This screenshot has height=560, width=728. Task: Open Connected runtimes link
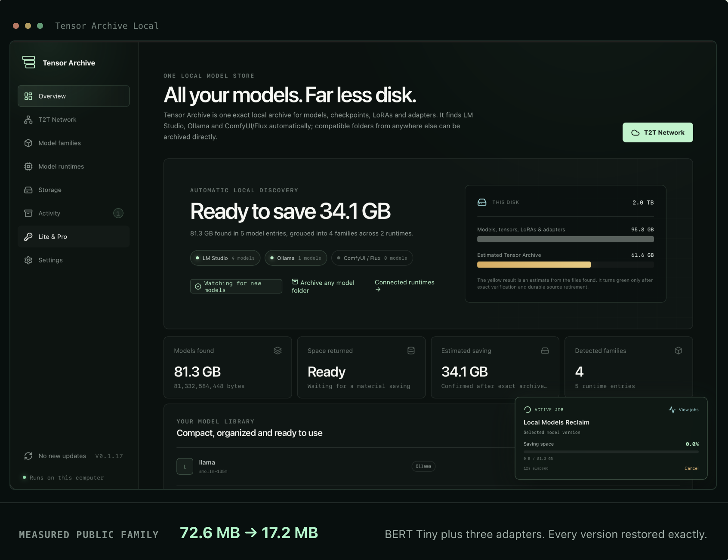[x=404, y=286]
